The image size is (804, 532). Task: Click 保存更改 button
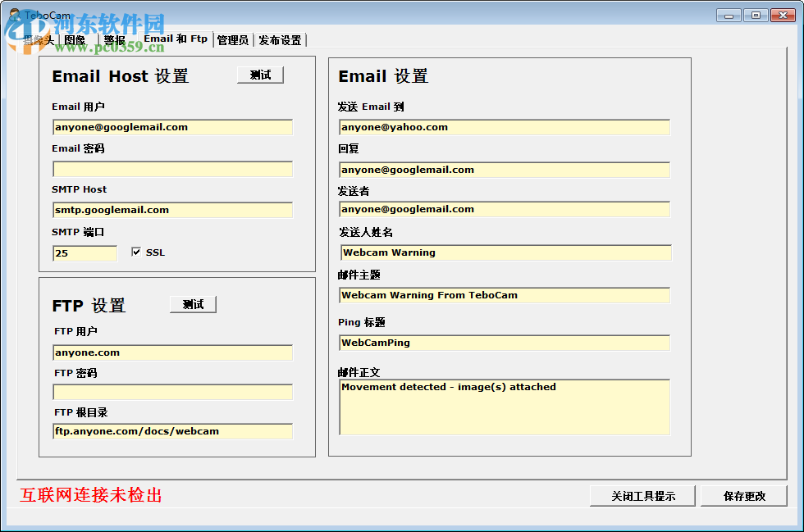pos(744,496)
